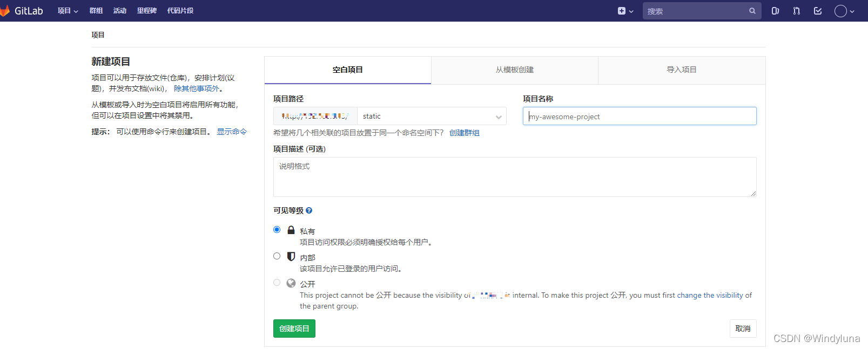Click the 新建项目 heading

[x=111, y=61]
